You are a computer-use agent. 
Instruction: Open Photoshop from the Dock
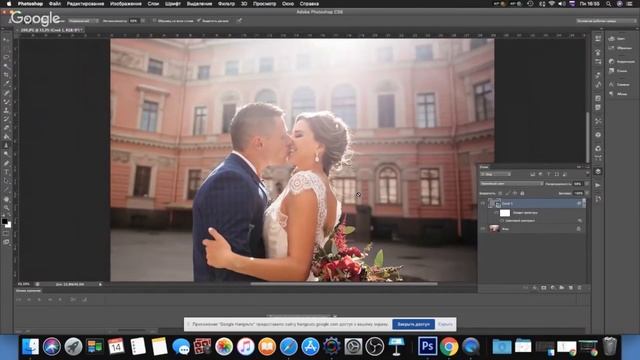(427, 347)
